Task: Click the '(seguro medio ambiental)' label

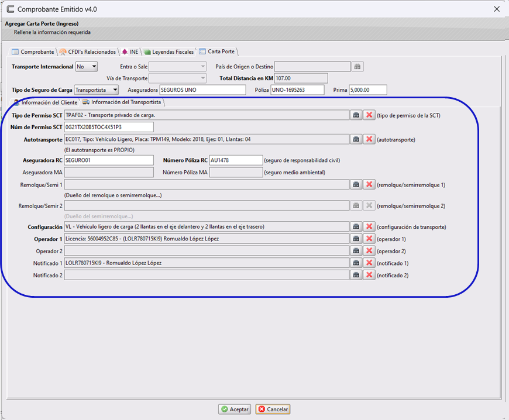Action: click(294, 173)
